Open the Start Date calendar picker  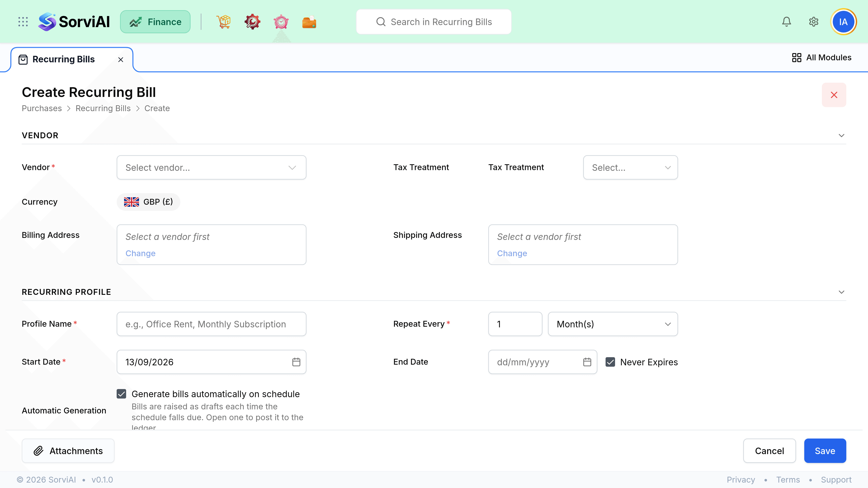296,362
